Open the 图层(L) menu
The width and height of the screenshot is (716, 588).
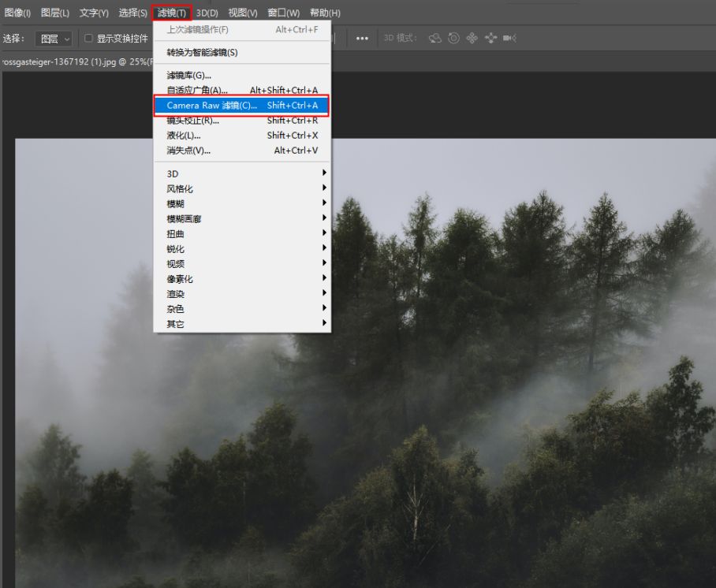tap(55, 13)
